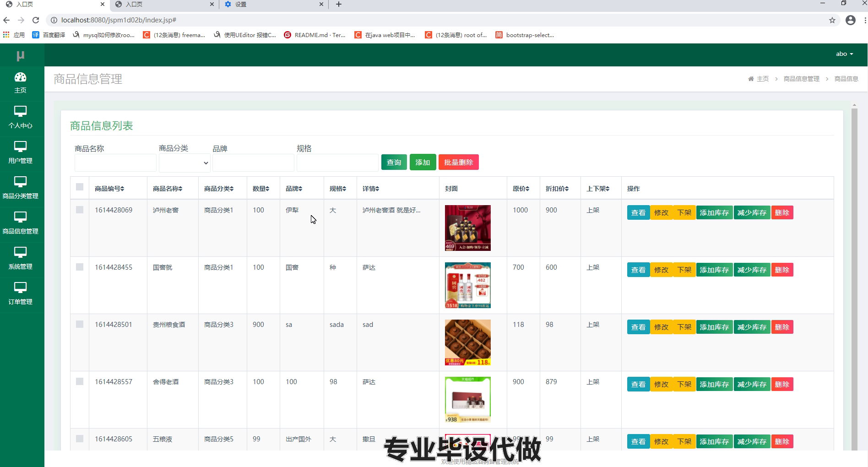Click the 主页 breadcrumb link

click(763, 79)
